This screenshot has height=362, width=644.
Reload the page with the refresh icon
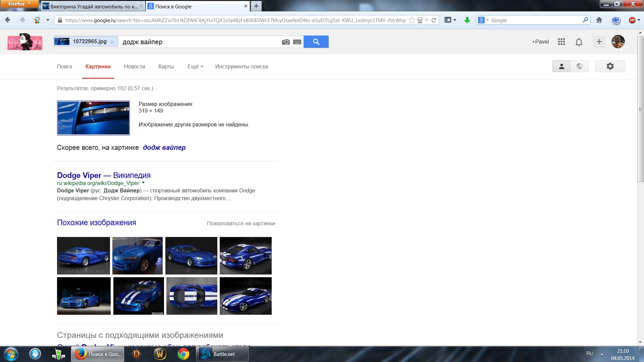(434, 20)
